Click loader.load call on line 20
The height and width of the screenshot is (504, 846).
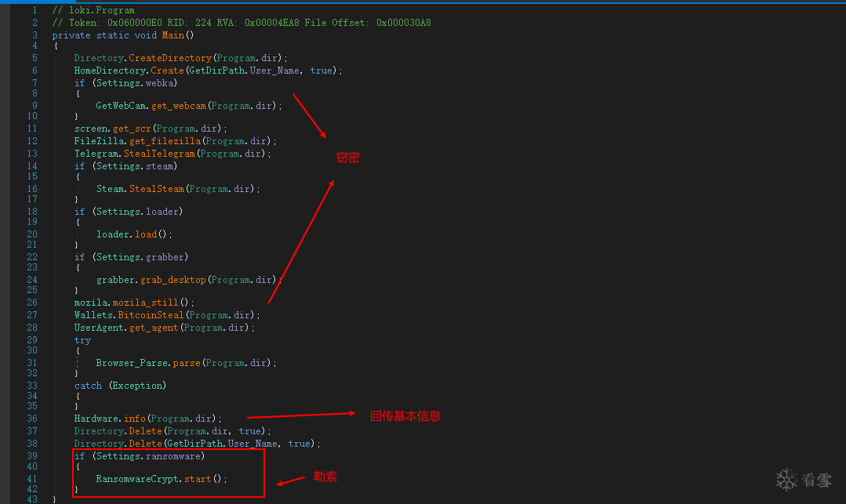point(127,234)
